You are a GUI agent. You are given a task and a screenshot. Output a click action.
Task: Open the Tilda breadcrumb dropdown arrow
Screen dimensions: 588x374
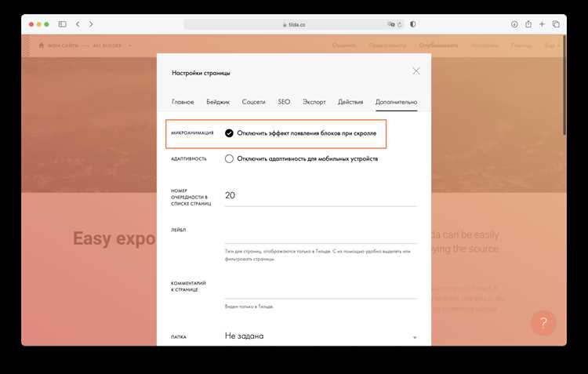point(129,45)
